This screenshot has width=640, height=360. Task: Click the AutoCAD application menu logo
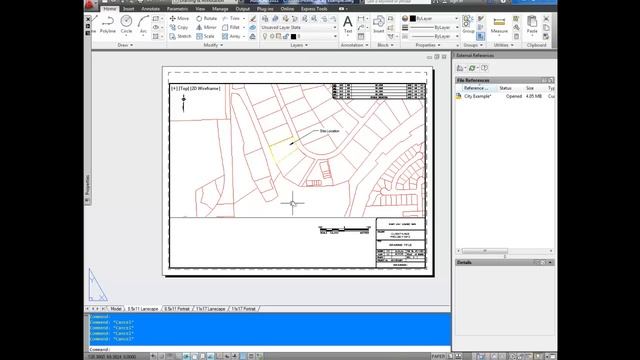90,5
